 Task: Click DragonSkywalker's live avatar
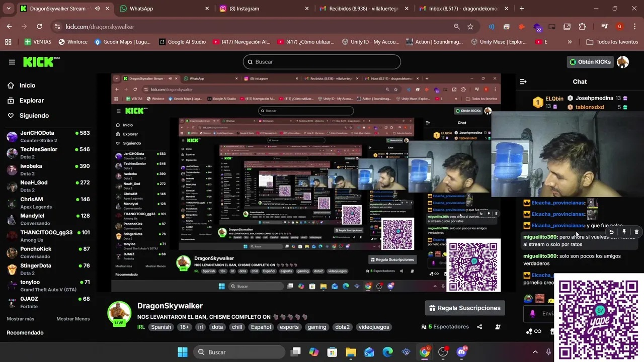coord(119,314)
